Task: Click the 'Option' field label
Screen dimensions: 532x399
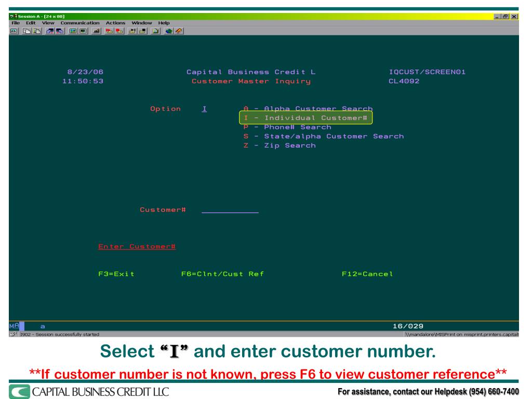Action: pos(166,109)
